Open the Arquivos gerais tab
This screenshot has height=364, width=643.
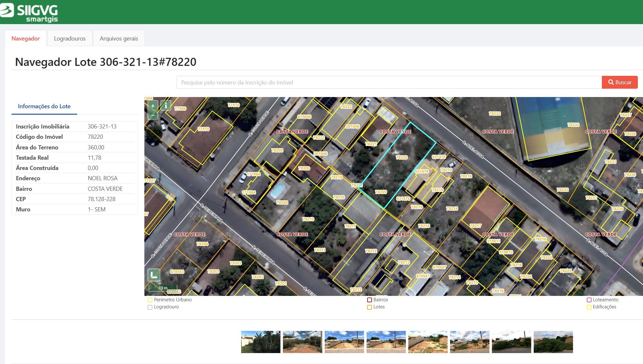click(x=119, y=39)
